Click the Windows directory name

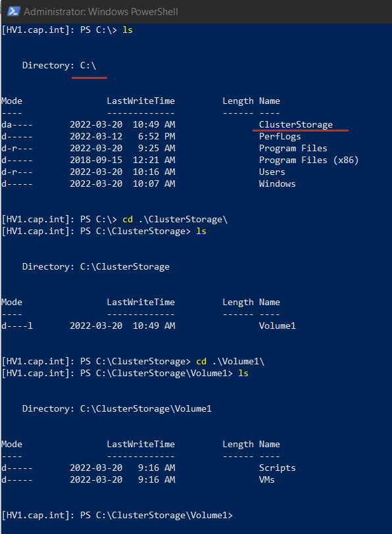point(277,184)
